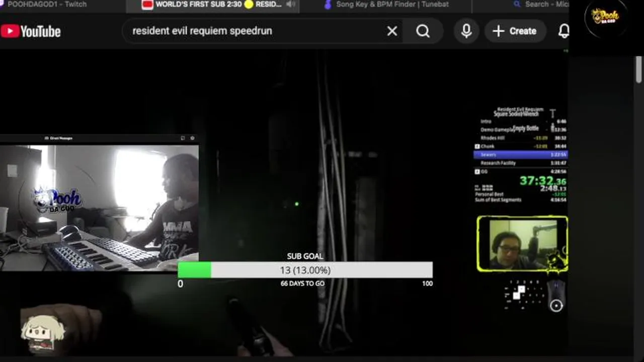Click the Intro split row
Screen dimensions: 644x362
point(521,121)
